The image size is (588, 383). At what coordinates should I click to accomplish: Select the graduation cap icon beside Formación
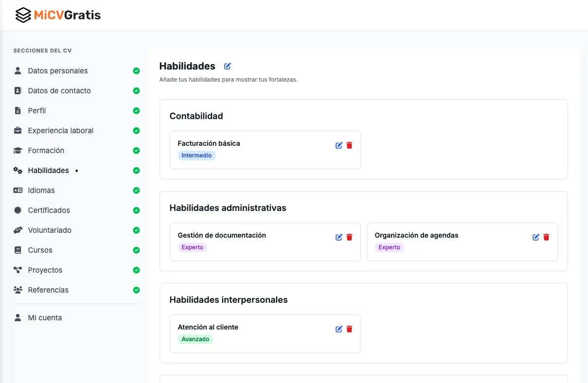(x=18, y=150)
